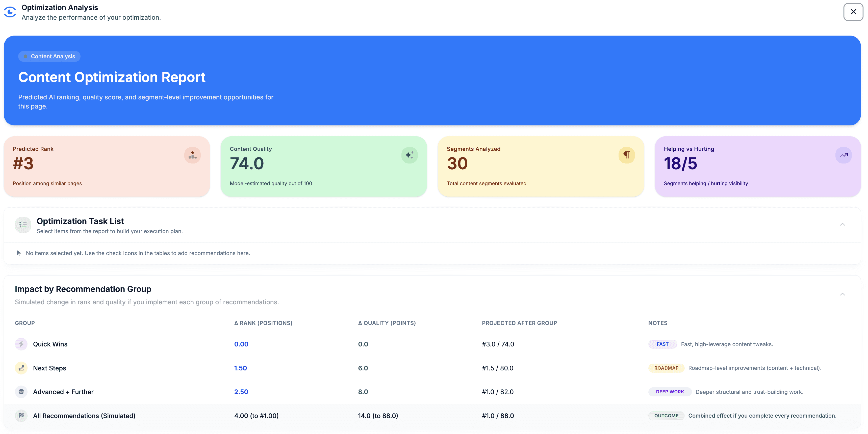868x434 pixels.
Task: Click the lightning bolt icon for Quick Wins
Action: point(21,344)
